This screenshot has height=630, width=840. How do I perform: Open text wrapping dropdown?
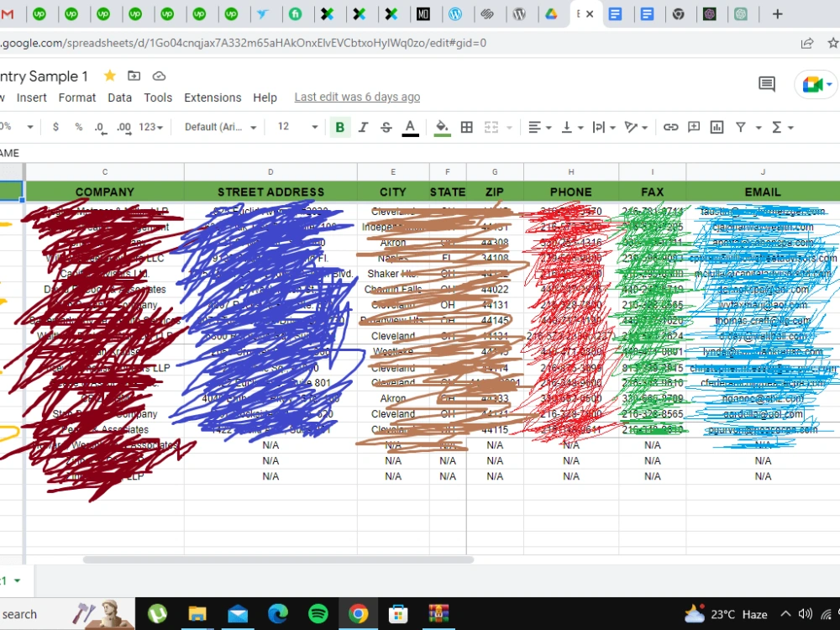pyautogui.click(x=604, y=127)
